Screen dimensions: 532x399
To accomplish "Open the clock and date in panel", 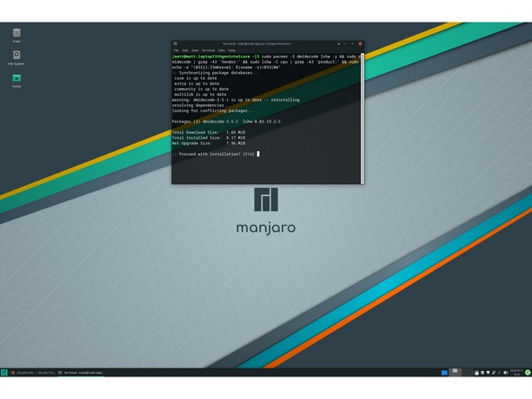I will (517, 373).
